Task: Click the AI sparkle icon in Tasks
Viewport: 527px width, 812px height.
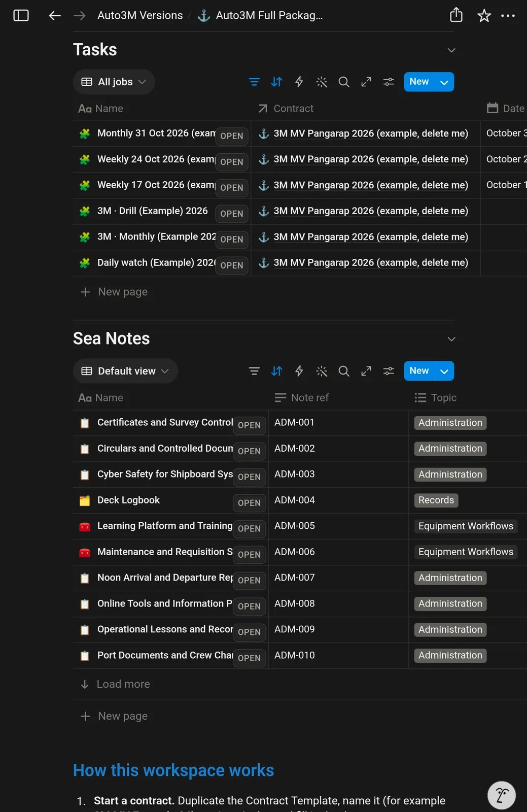Action: click(322, 82)
